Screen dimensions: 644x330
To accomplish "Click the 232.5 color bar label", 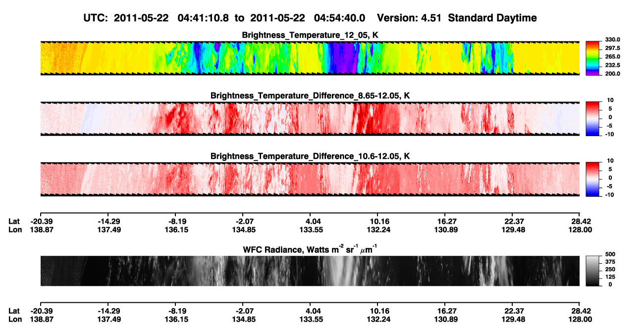I will click(613, 65).
